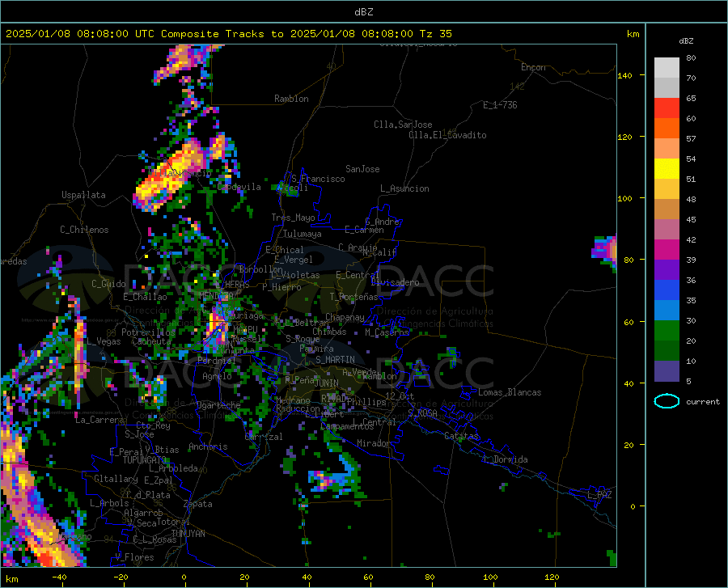
Task: Choose the light orange swatch between 57 and 54
Action: 667,149
